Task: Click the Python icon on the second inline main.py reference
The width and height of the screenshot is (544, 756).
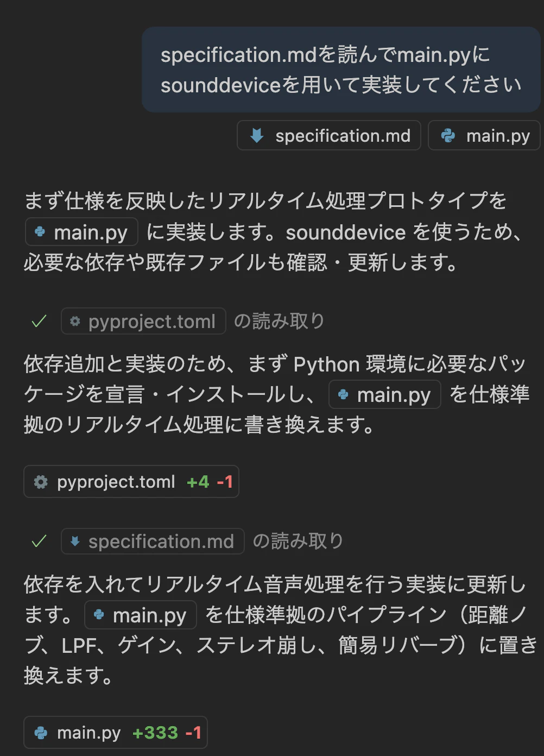Action: [343, 395]
